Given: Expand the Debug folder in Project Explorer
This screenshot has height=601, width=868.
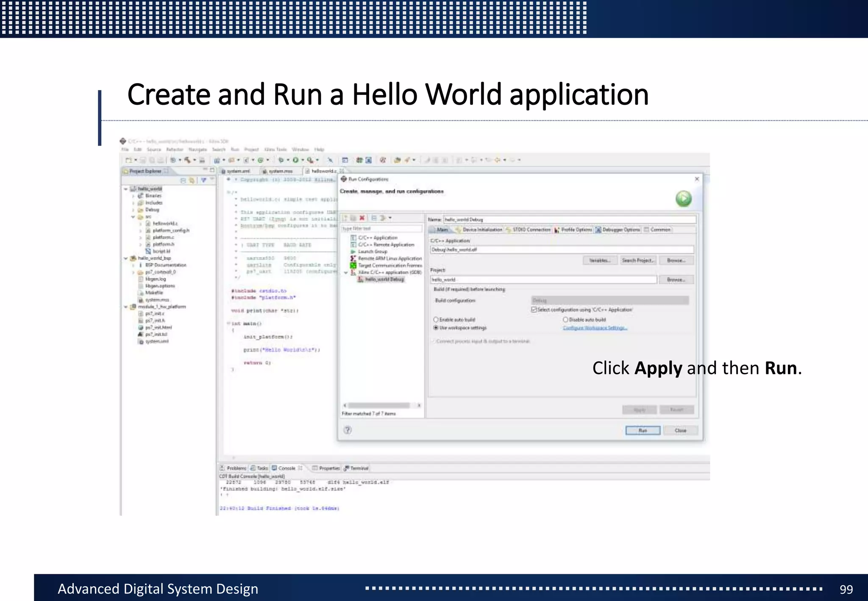Looking at the screenshot, I should point(133,210).
